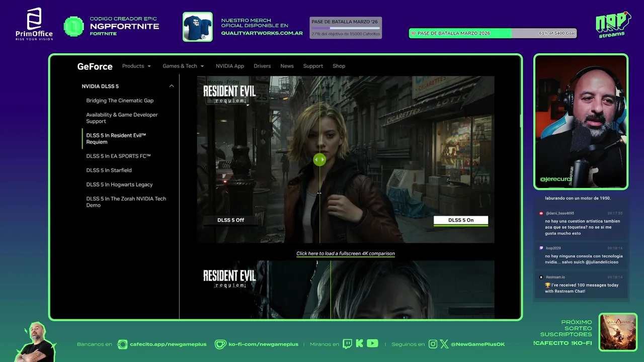The image size is (644, 362).
Task: Click the Ko-fi cup icon
Action: coord(220,344)
